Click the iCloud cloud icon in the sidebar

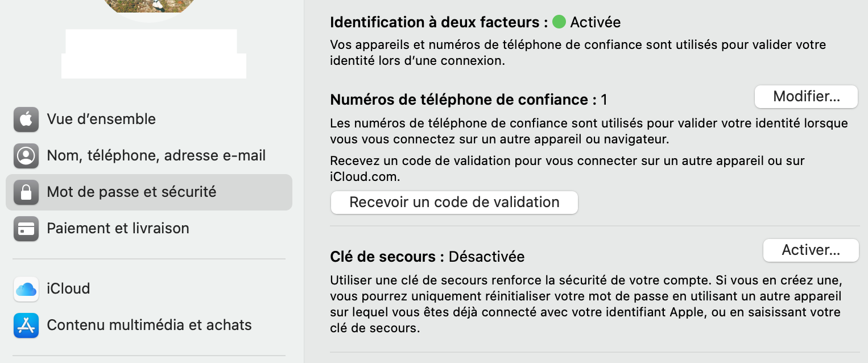click(x=26, y=289)
